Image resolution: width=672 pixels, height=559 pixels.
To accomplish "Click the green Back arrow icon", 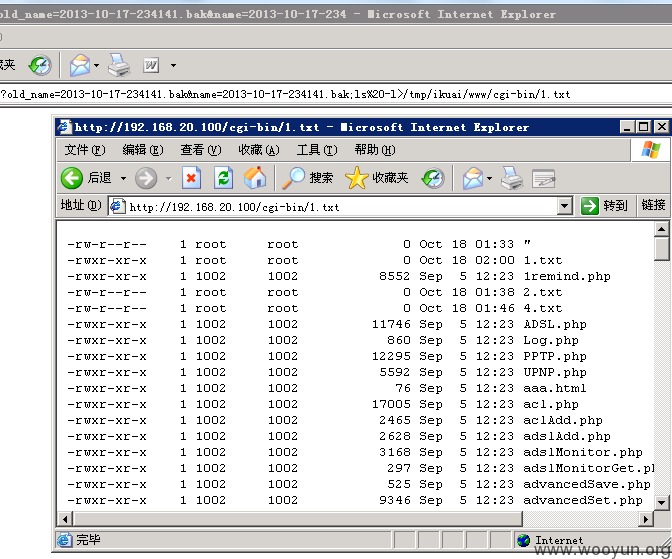I will [72, 178].
